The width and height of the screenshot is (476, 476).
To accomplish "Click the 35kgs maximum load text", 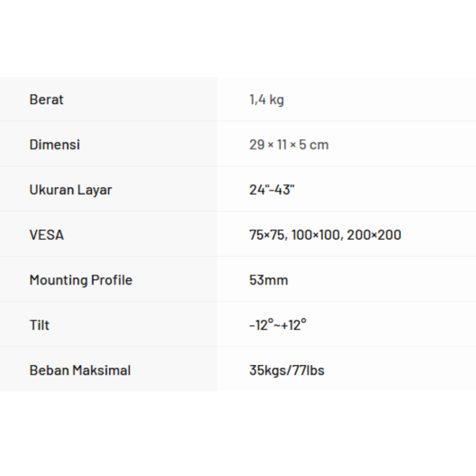I will click(267, 370).
